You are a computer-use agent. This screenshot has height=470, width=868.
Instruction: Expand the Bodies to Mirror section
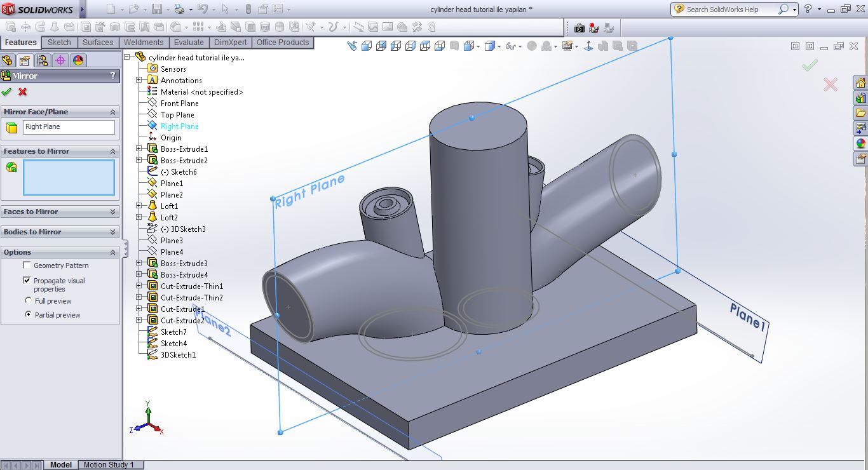point(113,232)
